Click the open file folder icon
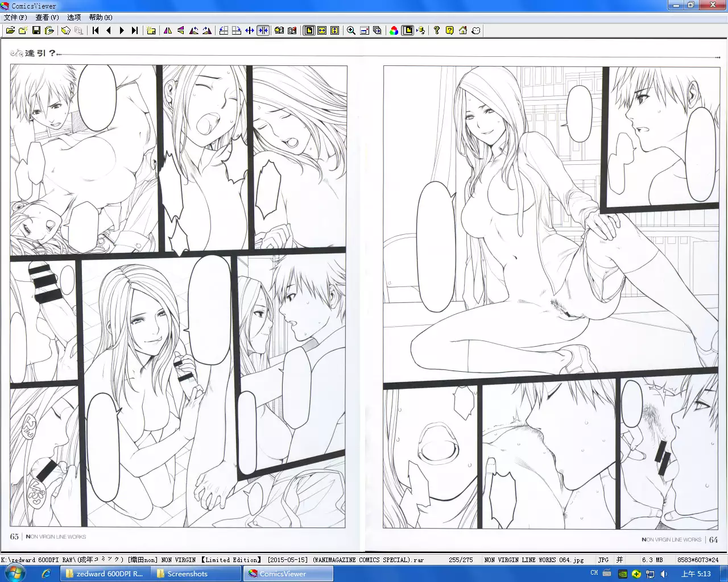This screenshot has width=728, height=582. [x=10, y=31]
